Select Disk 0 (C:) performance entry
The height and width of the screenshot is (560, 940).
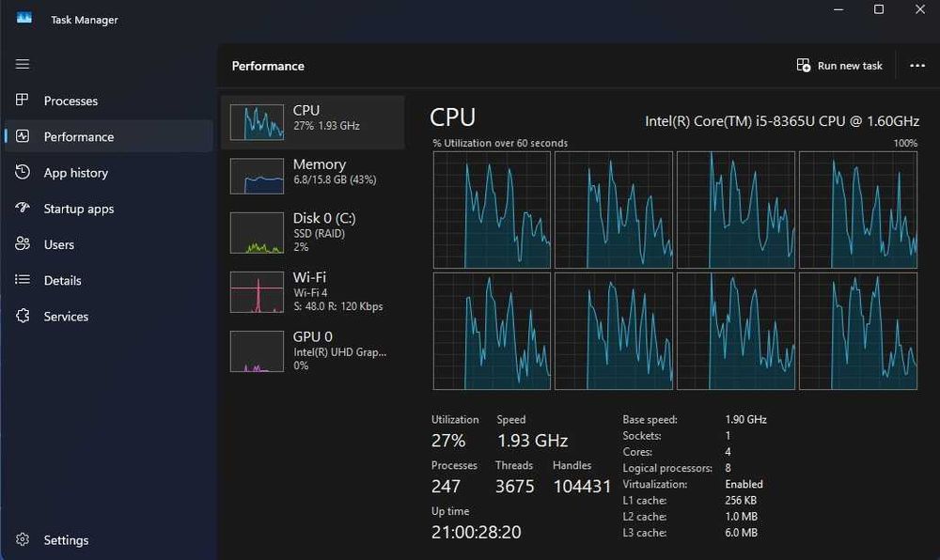click(x=312, y=232)
